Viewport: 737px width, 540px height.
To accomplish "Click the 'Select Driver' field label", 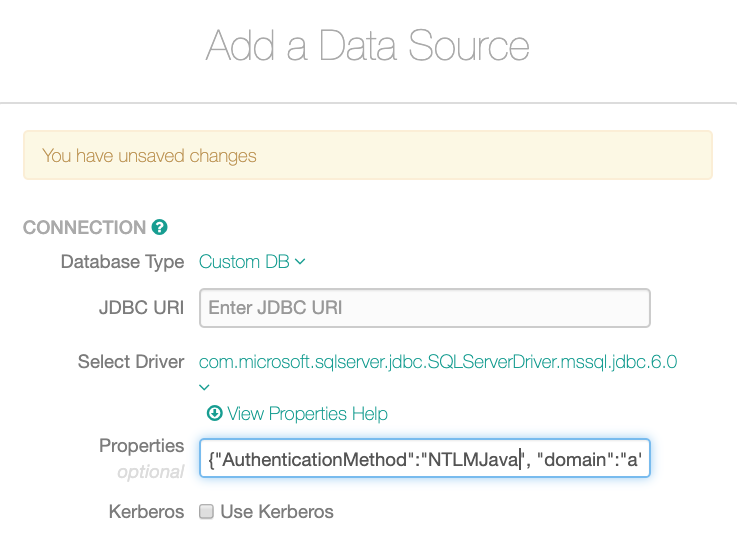I will click(131, 362).
